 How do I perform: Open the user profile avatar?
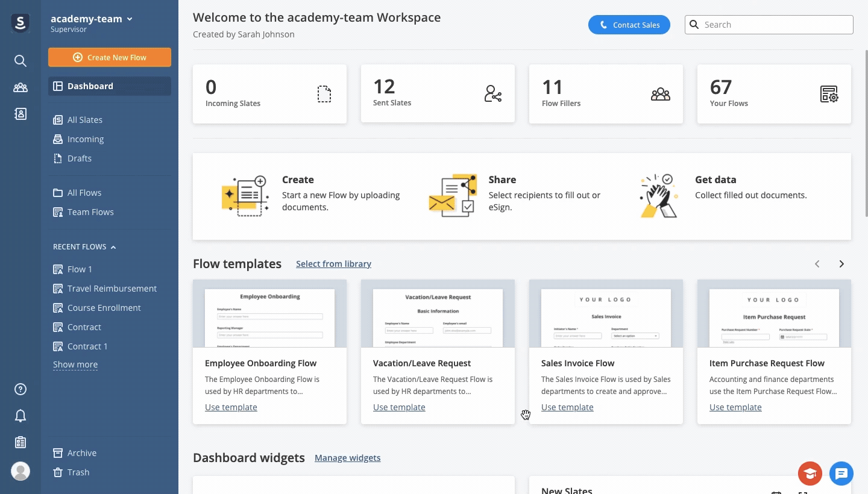(x=20, y=471)
